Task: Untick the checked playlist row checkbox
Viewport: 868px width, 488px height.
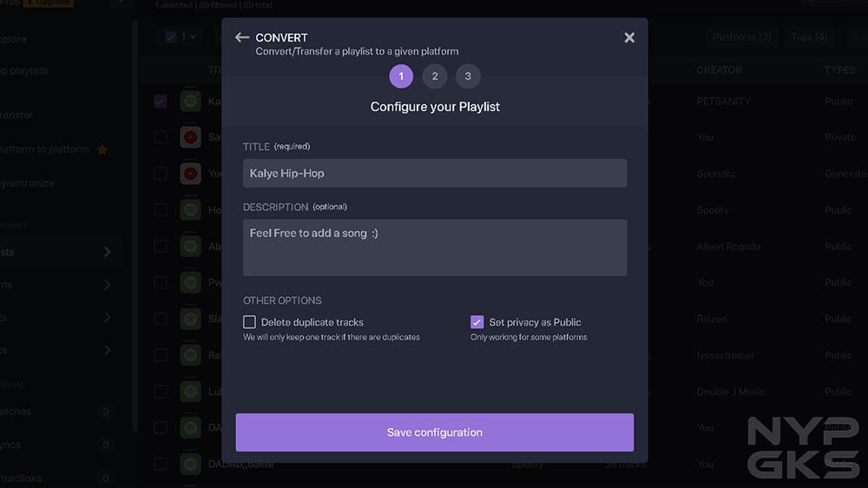Action: [161, 101]
